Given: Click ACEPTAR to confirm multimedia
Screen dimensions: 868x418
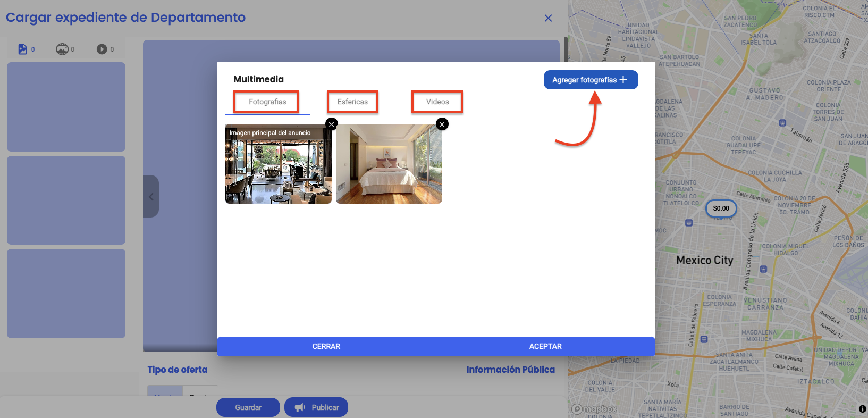Looking at the screenshot, I should point(545,346).
